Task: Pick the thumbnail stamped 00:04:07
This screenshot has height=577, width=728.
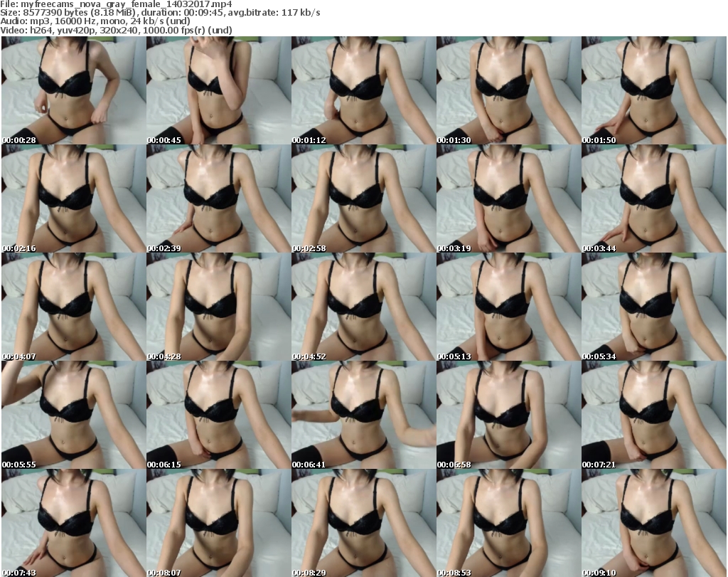Action: (74, 307)
